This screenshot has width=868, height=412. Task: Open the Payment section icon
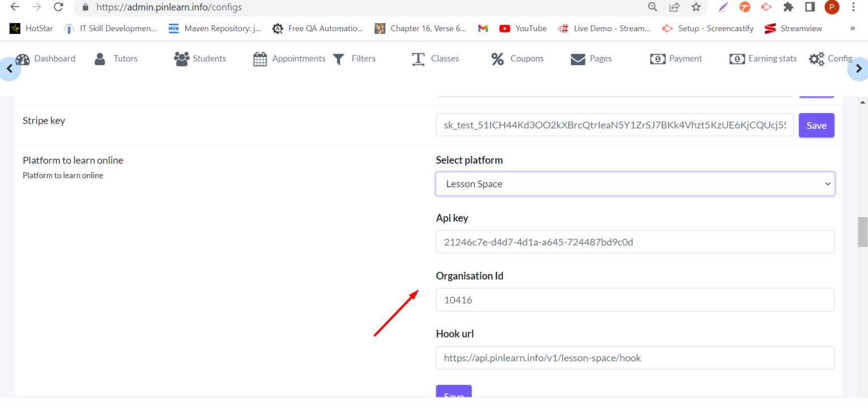[x=658, y=58]
